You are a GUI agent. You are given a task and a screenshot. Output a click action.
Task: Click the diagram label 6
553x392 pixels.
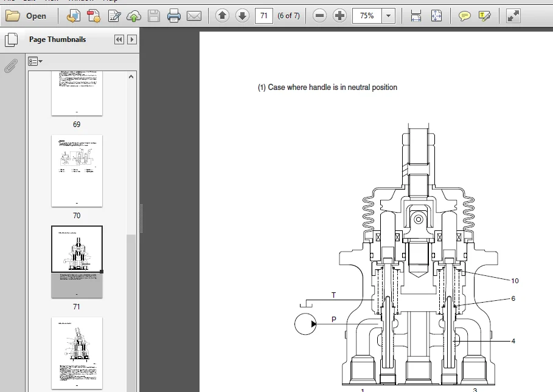(513, 298)
